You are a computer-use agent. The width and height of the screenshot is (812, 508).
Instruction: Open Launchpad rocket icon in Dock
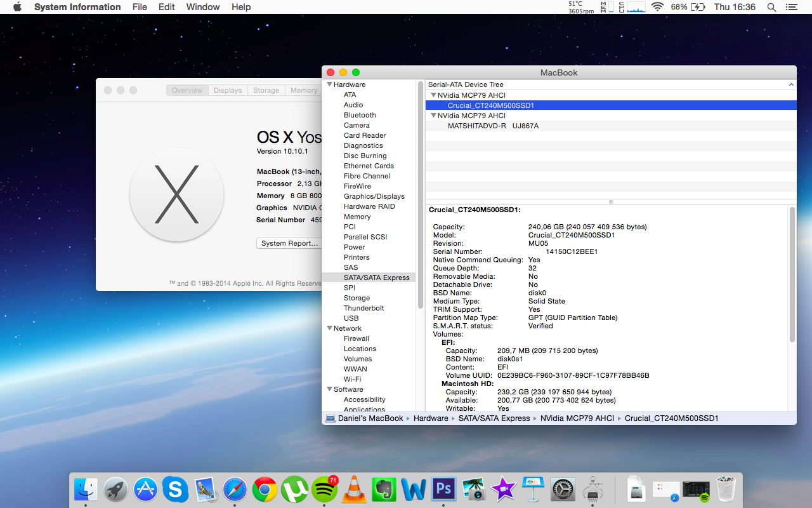(x=115, y=489)
